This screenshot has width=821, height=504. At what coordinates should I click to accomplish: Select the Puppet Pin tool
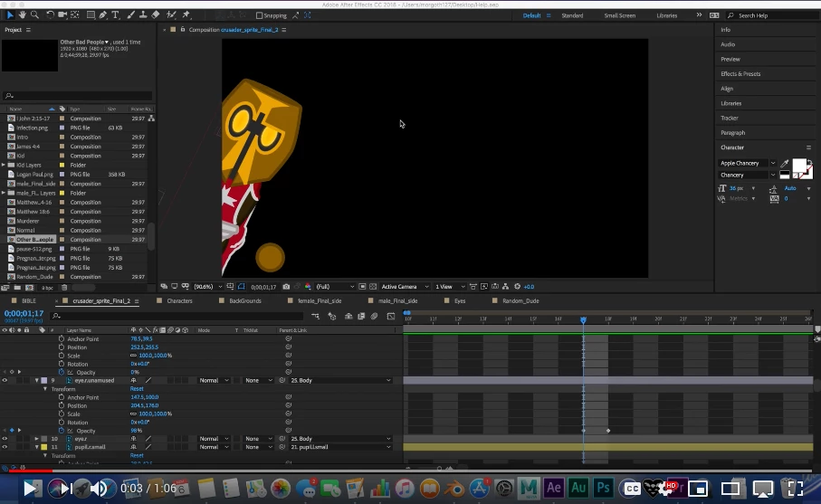[x=186, y=15]
